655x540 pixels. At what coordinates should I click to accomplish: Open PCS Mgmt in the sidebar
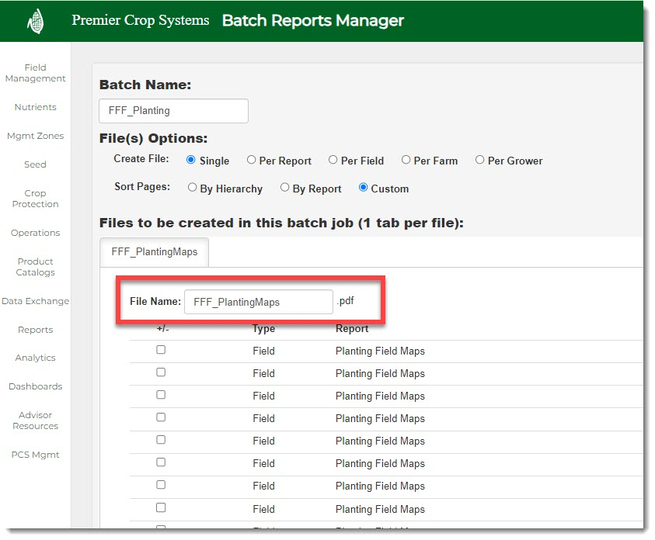[x=35, y=455]
